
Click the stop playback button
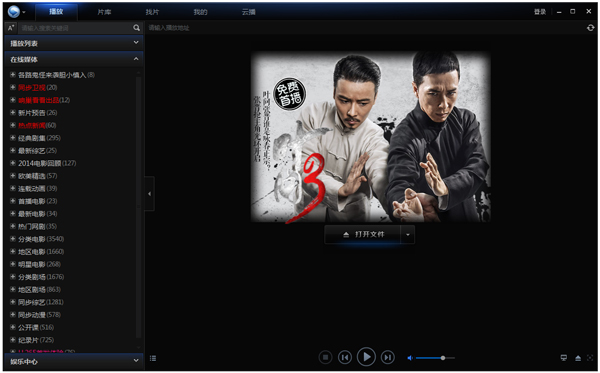325,357
